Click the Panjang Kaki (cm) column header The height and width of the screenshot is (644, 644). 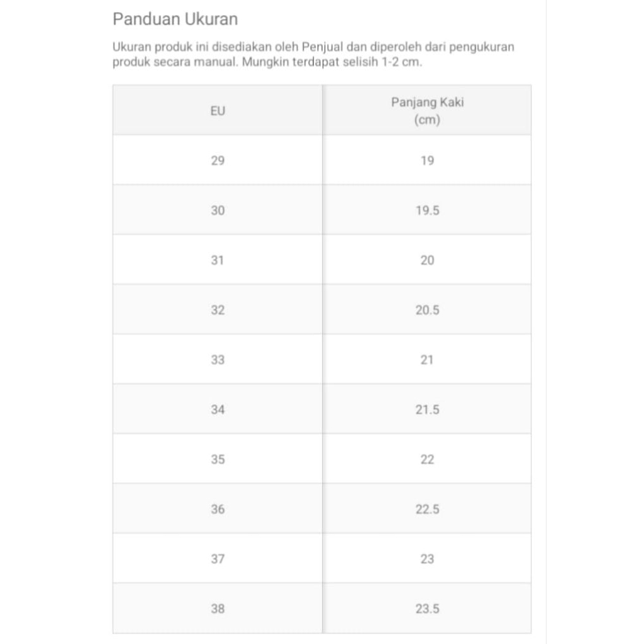tap(427, 111)
